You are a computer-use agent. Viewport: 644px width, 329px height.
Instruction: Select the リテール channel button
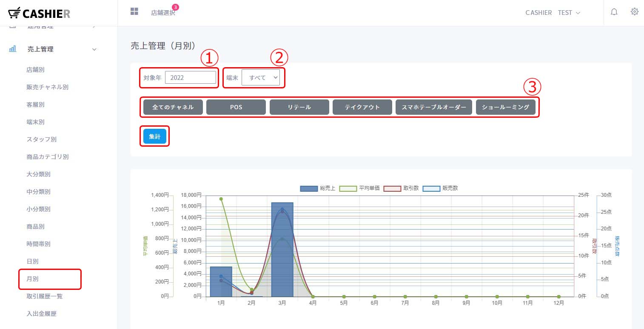click(299, 107)
